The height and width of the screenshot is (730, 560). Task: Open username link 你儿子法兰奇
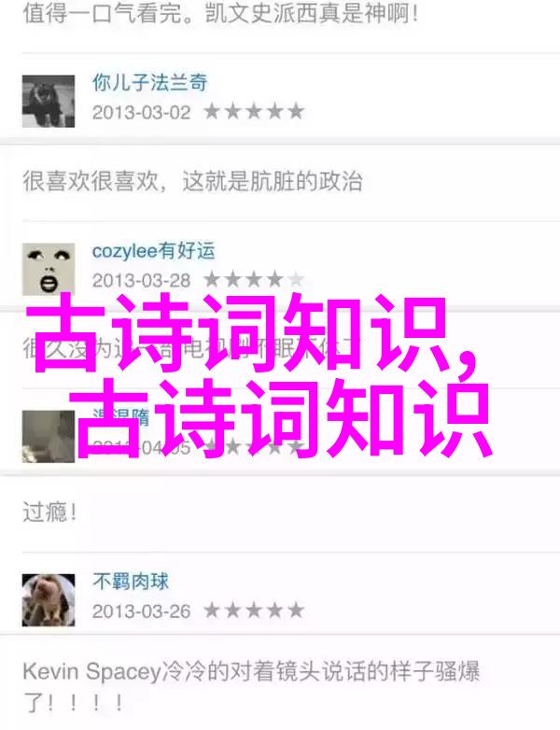150,82
